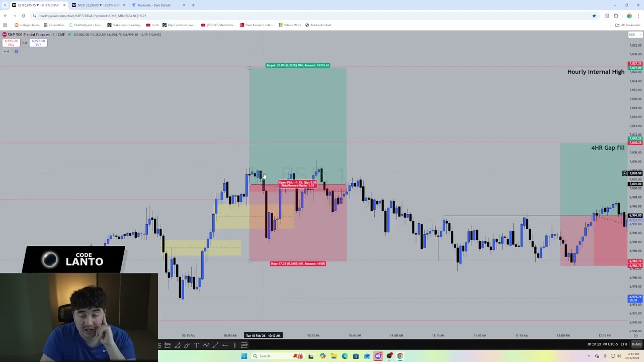Select the Path drawing tool
Screen dimensions: 644x362
(206, 345)
